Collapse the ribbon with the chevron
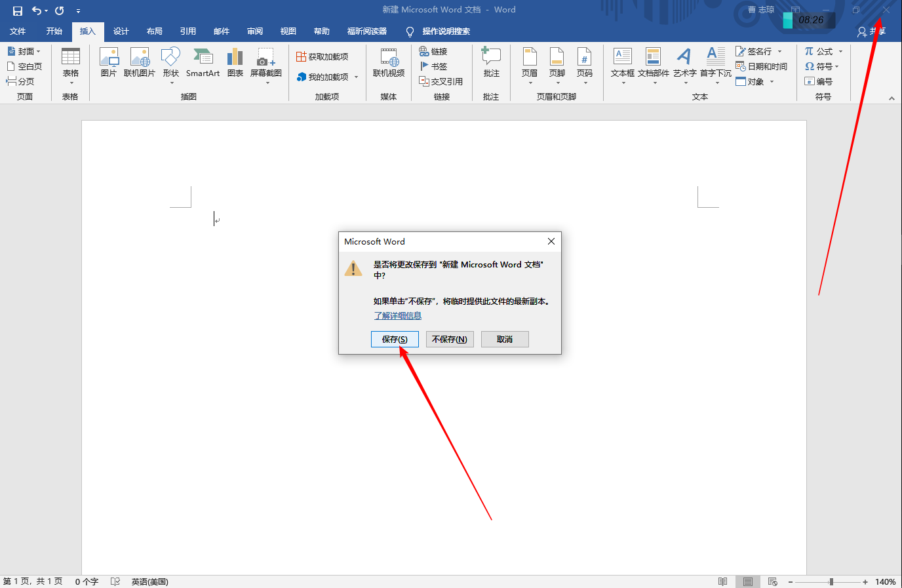902x588 pixels. click(892, 98)
